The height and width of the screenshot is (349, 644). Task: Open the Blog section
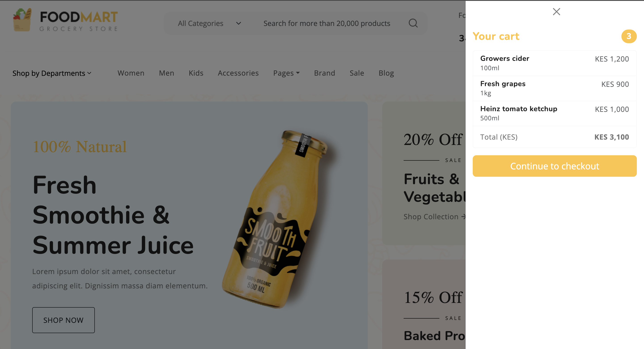point(386,73)
